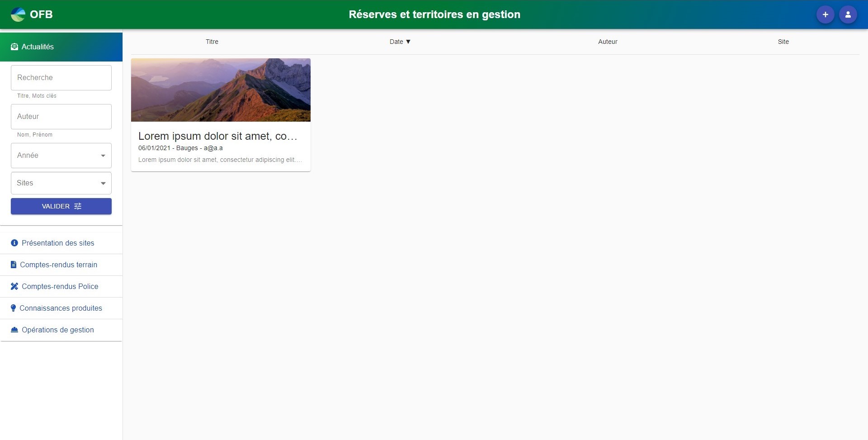Open the user account icon
The image size is (868, 440).
pos(848,14)
